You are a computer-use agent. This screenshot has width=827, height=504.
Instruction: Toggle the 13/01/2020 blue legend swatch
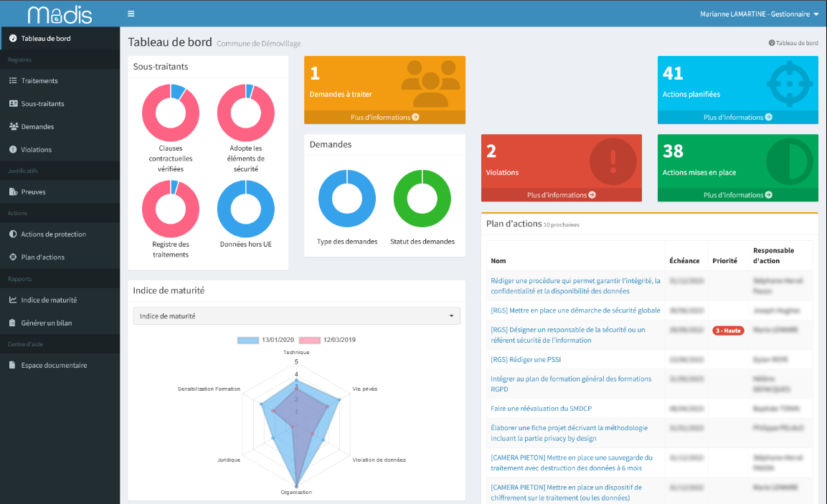(248, 340)
